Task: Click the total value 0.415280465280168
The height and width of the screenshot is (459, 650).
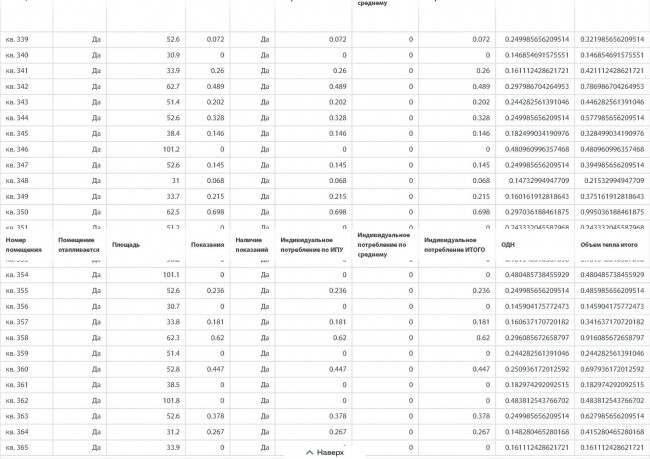Action: pos(612,432)
